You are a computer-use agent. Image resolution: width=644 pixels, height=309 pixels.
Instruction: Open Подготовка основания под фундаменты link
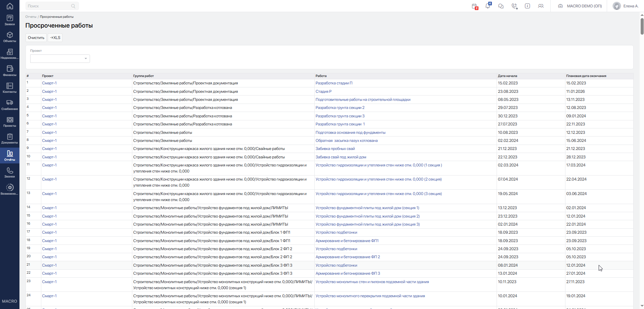pyautogui.click(x=350, y=132)
